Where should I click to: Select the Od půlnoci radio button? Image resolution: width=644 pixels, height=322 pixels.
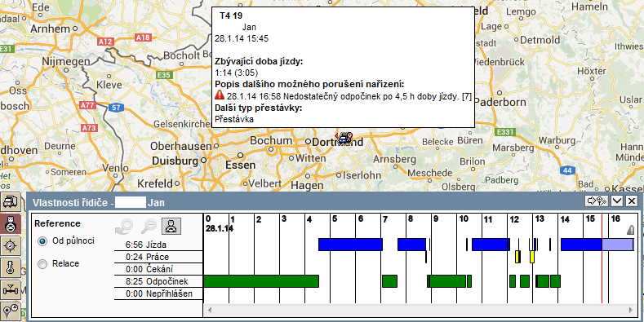(x=42, y=241)
